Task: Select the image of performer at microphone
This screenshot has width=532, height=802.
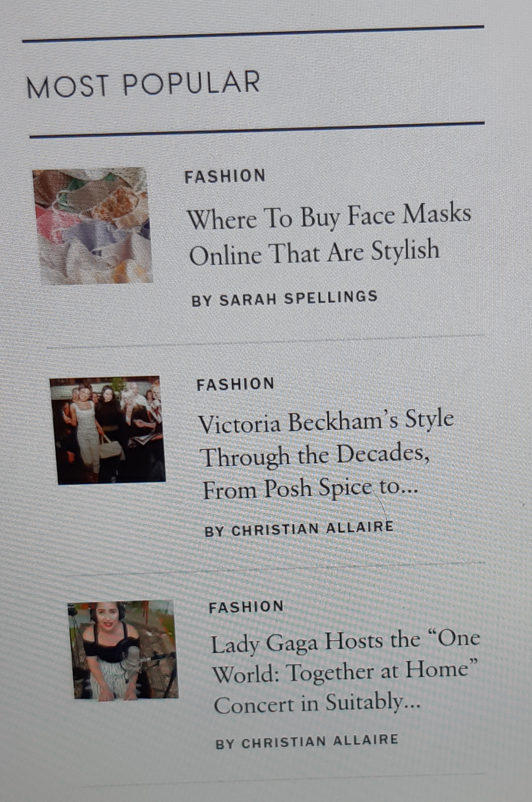Action: pyautogui.click(x=123, y=650)
